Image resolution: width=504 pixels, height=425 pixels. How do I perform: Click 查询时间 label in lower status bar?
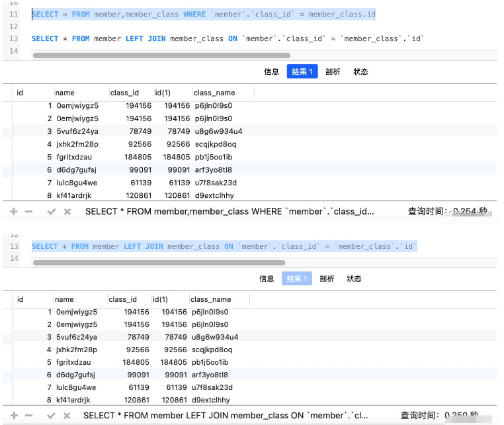(420, 416)
